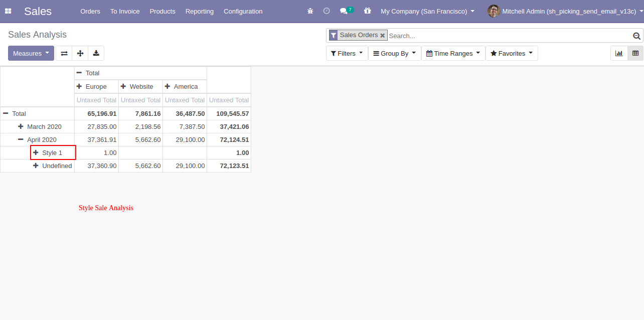Click April 2020 America cell 29,100.00

click(185, 139)
